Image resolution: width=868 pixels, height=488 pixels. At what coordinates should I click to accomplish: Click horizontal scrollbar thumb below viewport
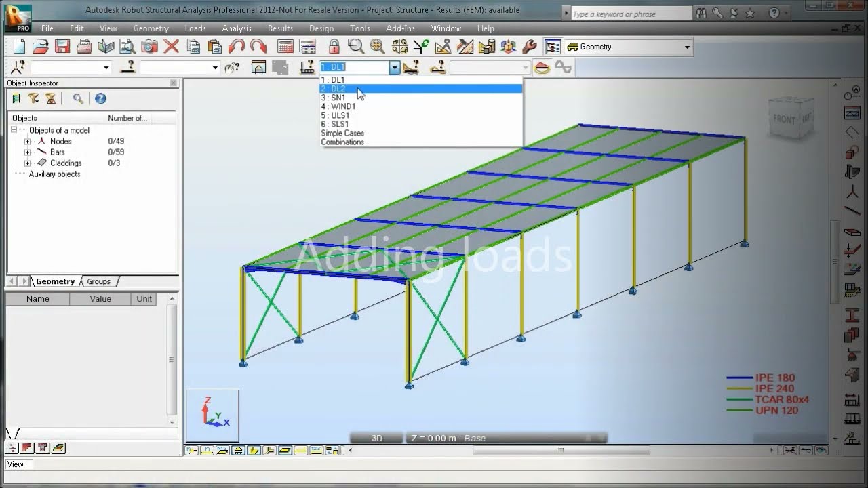point(561,450)
